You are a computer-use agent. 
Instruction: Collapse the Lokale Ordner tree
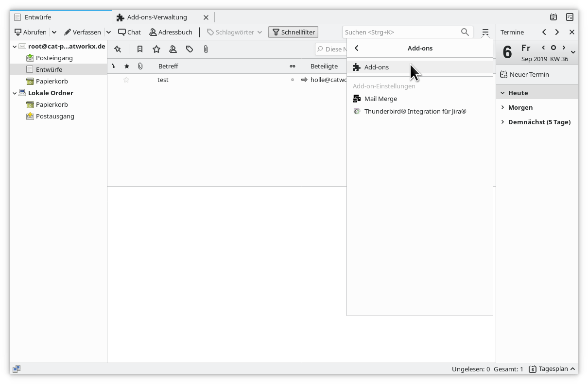pyautogui.click(x=15, y=93)
